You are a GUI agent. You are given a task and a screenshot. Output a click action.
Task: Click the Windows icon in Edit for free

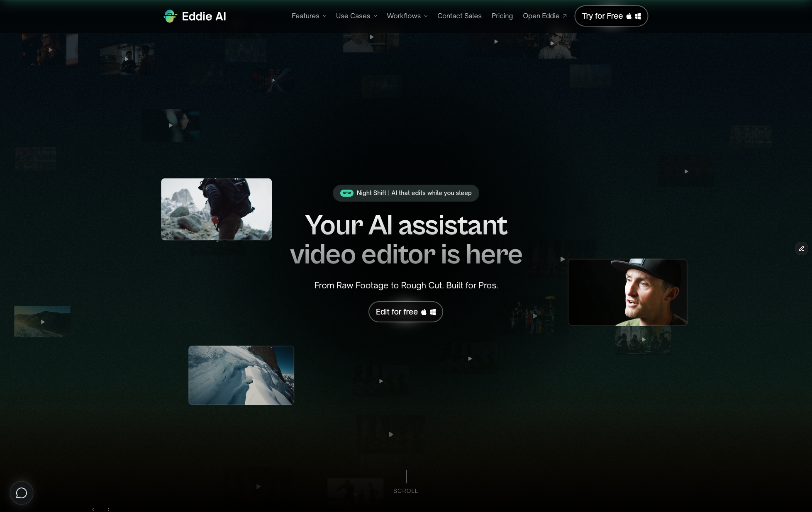(433, 312)
